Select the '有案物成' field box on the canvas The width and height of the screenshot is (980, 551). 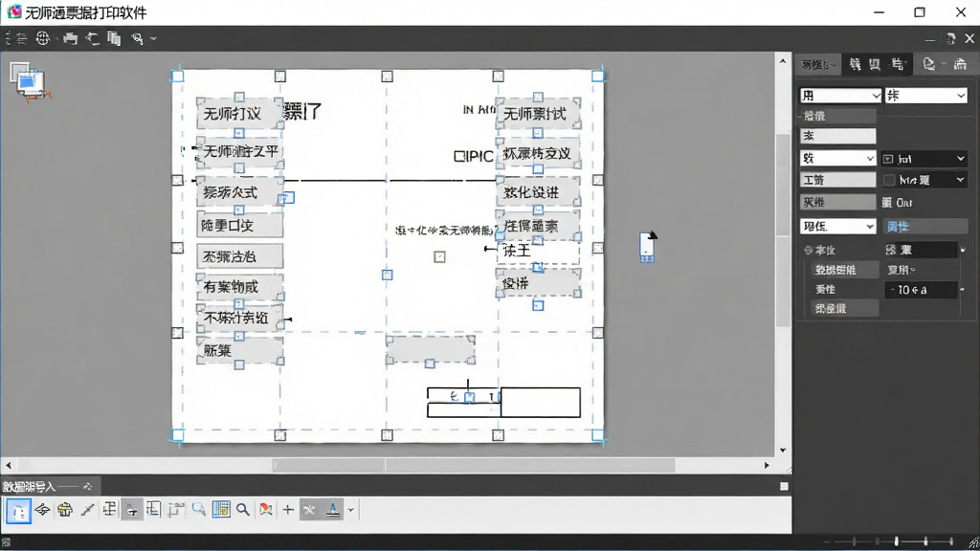click(x=239, y=287)
